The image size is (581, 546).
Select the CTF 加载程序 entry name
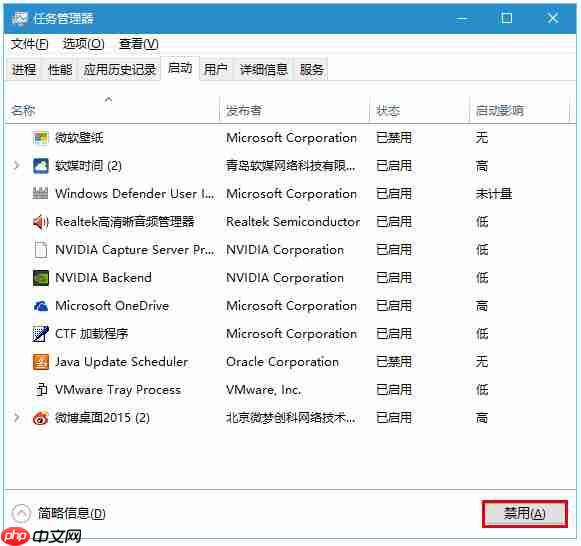coord(92,334)
